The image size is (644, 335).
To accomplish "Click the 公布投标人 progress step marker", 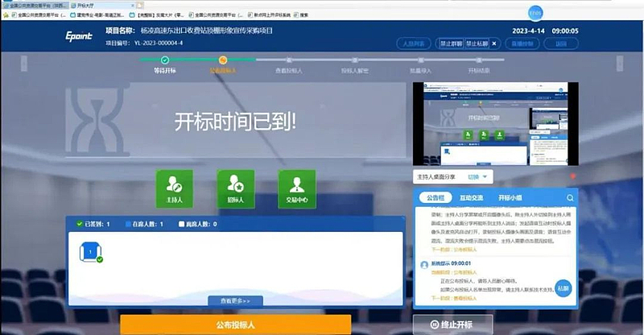I will (x=223, y=60).
